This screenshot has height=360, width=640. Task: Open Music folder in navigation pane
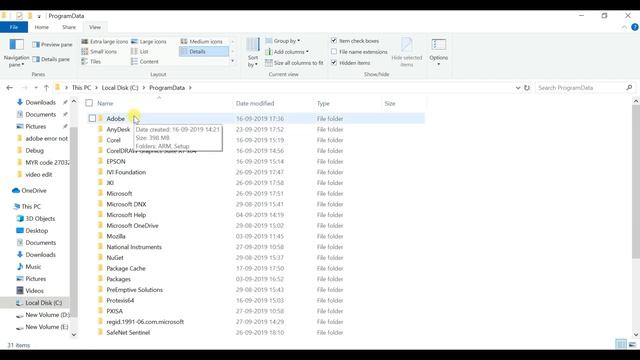(x=29, y=267)
